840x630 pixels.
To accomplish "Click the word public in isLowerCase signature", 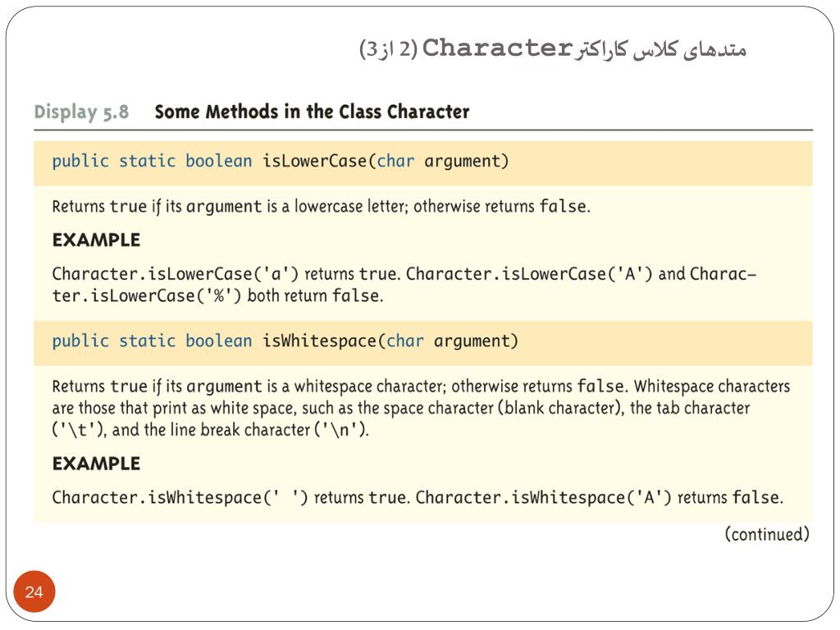I will point(80,162).
